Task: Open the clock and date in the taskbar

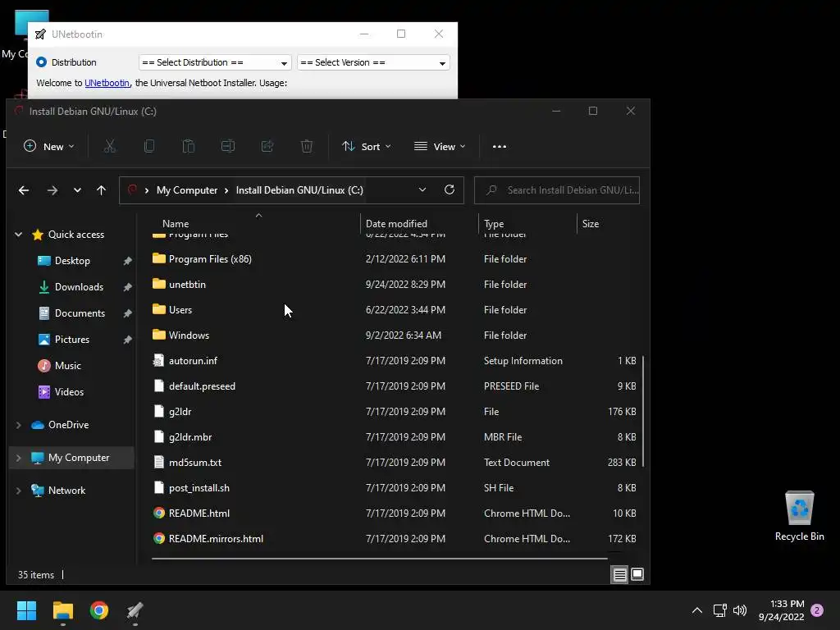Action: [782, 610]
